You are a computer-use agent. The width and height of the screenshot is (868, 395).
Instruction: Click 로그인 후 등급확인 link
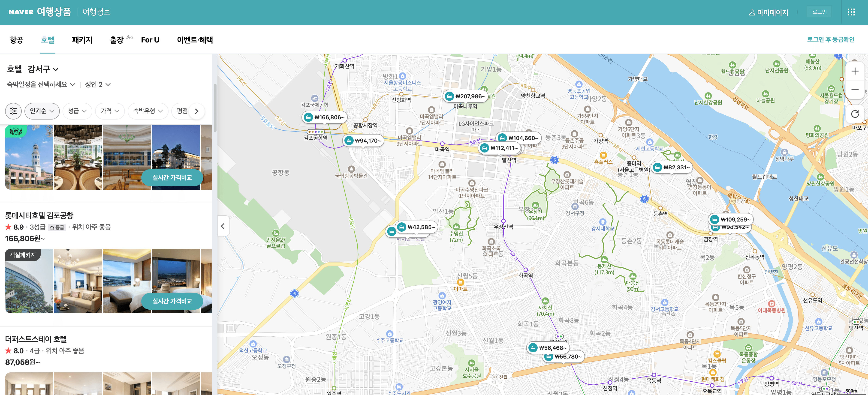point(830,39)
